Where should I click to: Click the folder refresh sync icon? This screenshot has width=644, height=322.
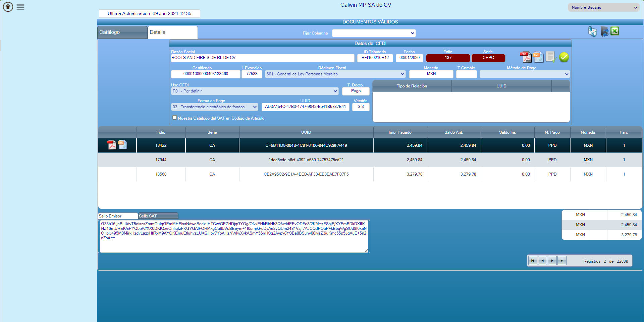click(x=604, y=32)
